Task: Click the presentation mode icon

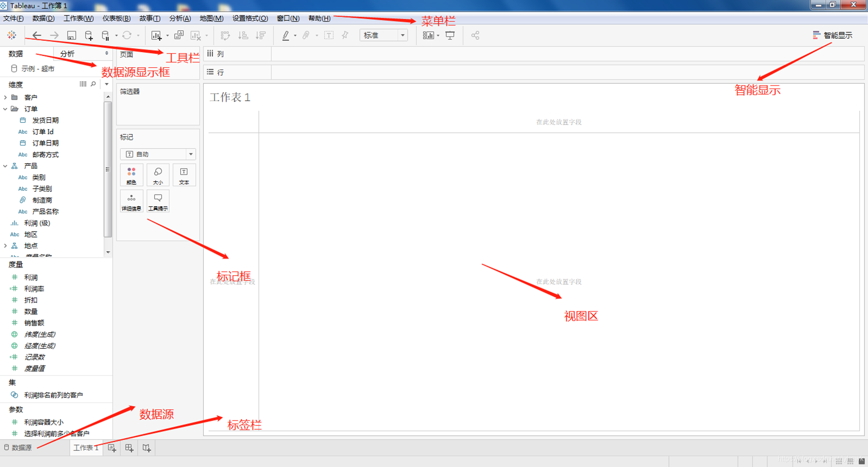Action: click(450, 36)
